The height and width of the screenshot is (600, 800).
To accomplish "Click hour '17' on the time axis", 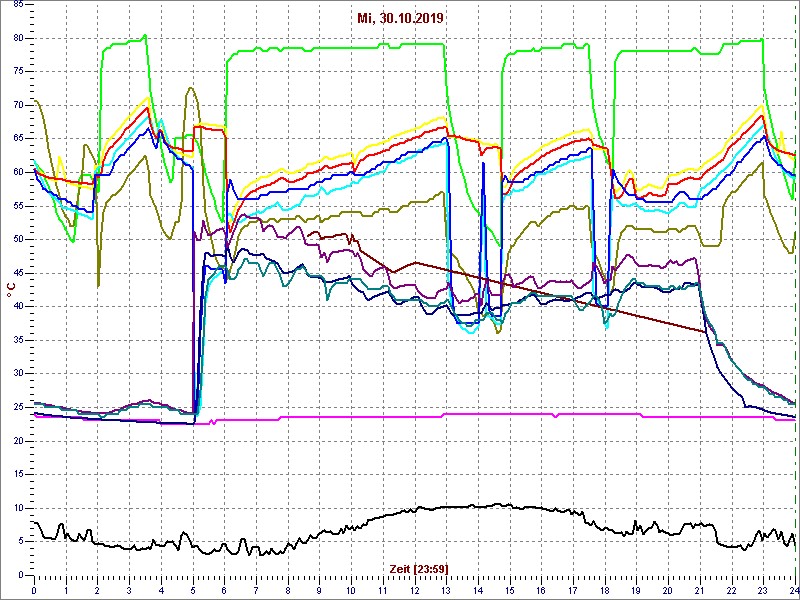I will [x=572, y=588].
